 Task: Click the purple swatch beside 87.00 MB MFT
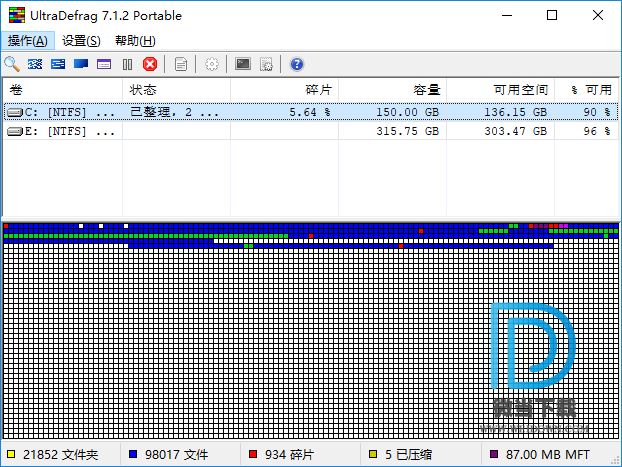coord(494,454)
